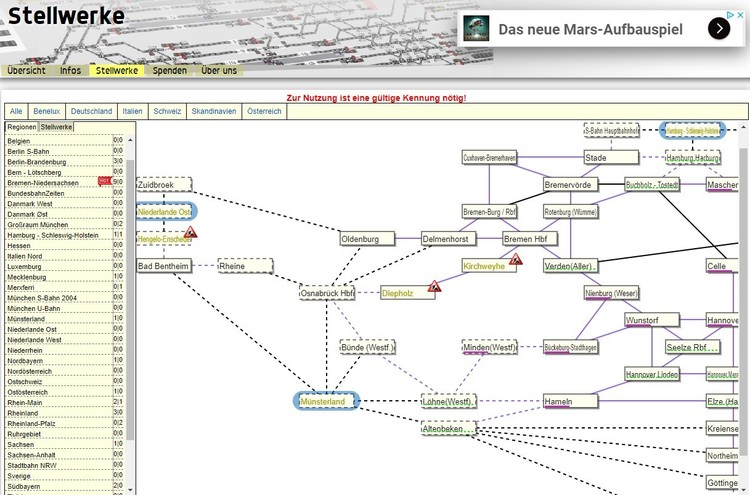The width and height of the screenshot is (750, 495).
Task: Open the Rheine node on the map
Action: (245, 266)
